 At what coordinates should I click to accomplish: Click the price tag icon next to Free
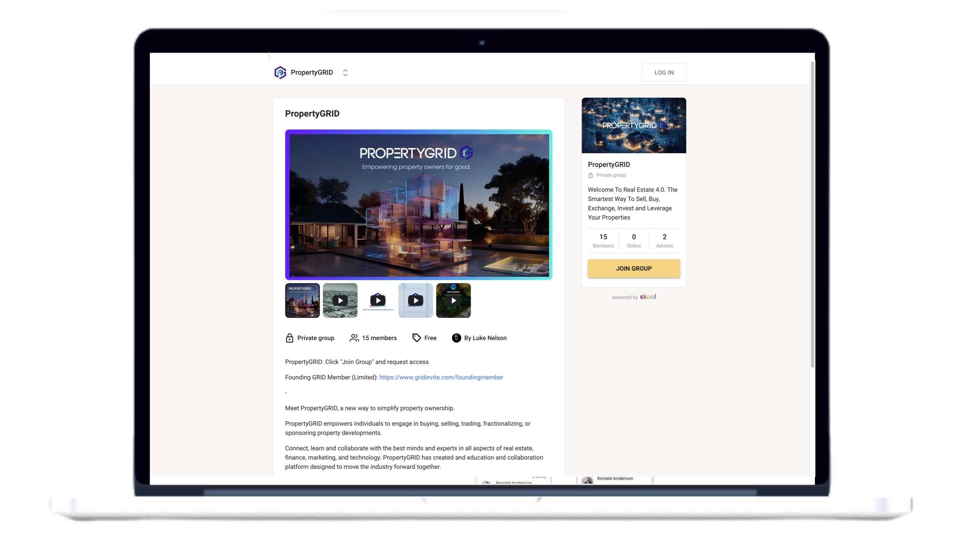[416, 338]
